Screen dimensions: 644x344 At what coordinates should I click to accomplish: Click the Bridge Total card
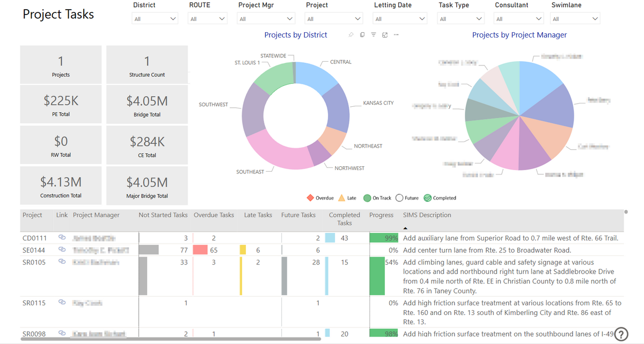coord(147,105)
